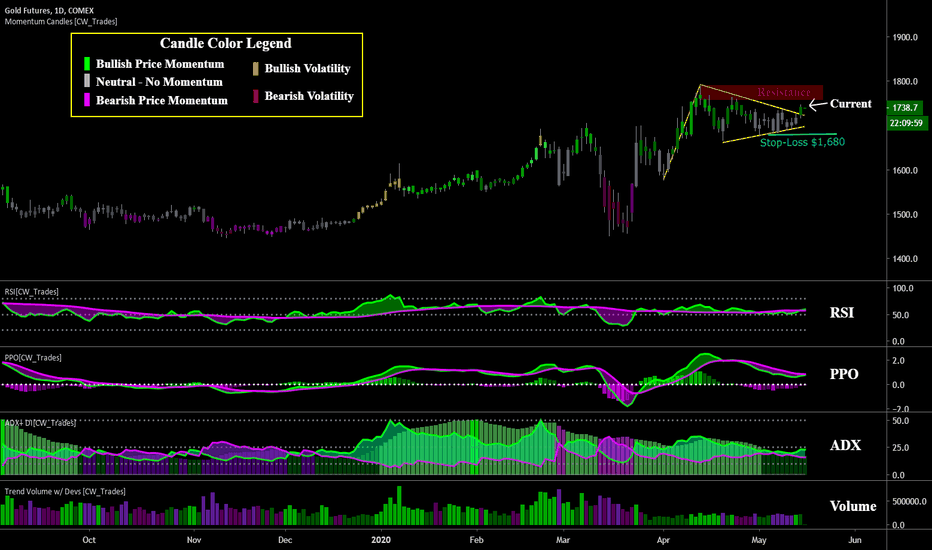Select the 'Trend Volume w/ Devs [CW_Trades]' title
Viewport: 932px width, 550px height.
65,491
